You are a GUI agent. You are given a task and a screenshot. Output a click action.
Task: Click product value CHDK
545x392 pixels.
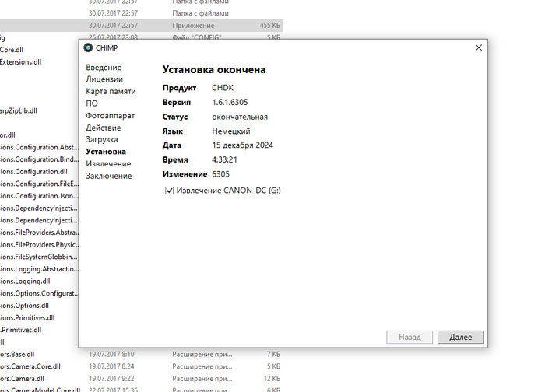coord(223,88)
